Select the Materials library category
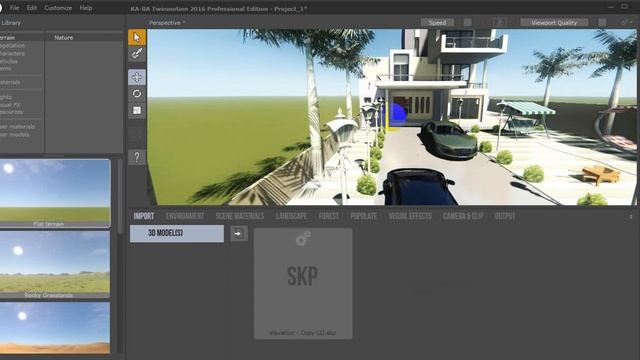 click(10, 82)
